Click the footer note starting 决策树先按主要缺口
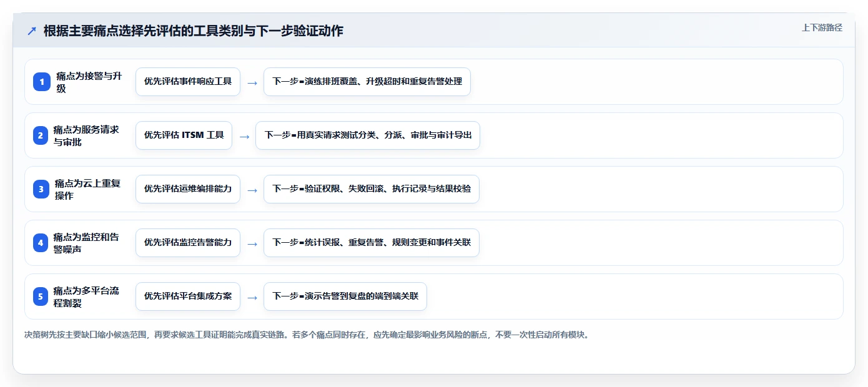Viewport: 868px width, 387px height. pos(307,335)
